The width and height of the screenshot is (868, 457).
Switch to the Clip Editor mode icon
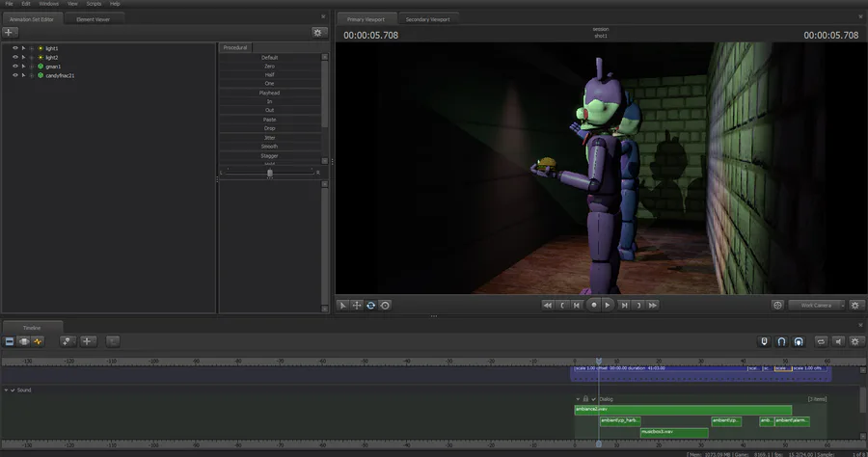pos(10,341)
